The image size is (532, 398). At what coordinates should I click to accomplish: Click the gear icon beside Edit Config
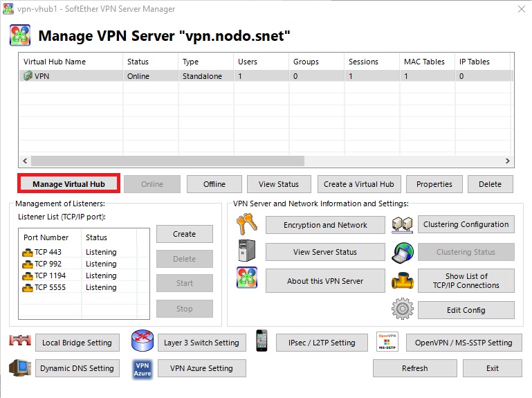coord(403,309)
